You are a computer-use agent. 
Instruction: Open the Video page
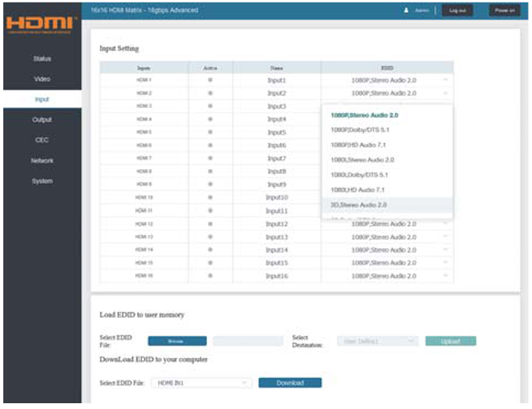point(42,78)
